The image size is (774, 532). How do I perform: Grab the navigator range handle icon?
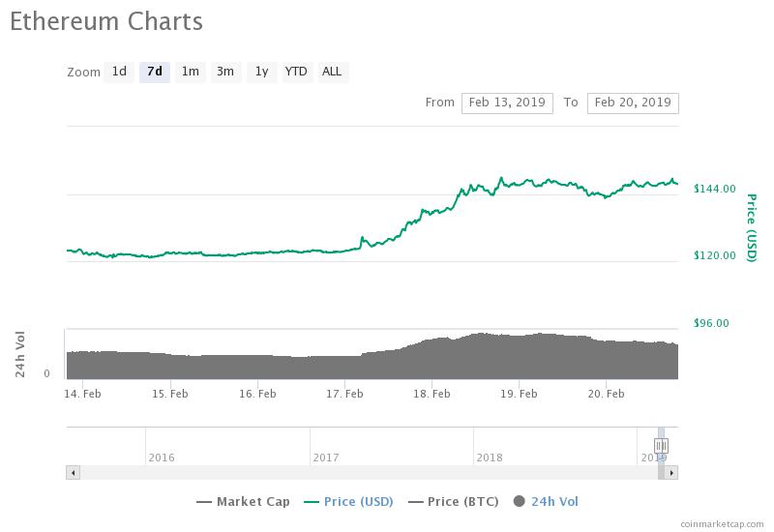pos(661,446)
